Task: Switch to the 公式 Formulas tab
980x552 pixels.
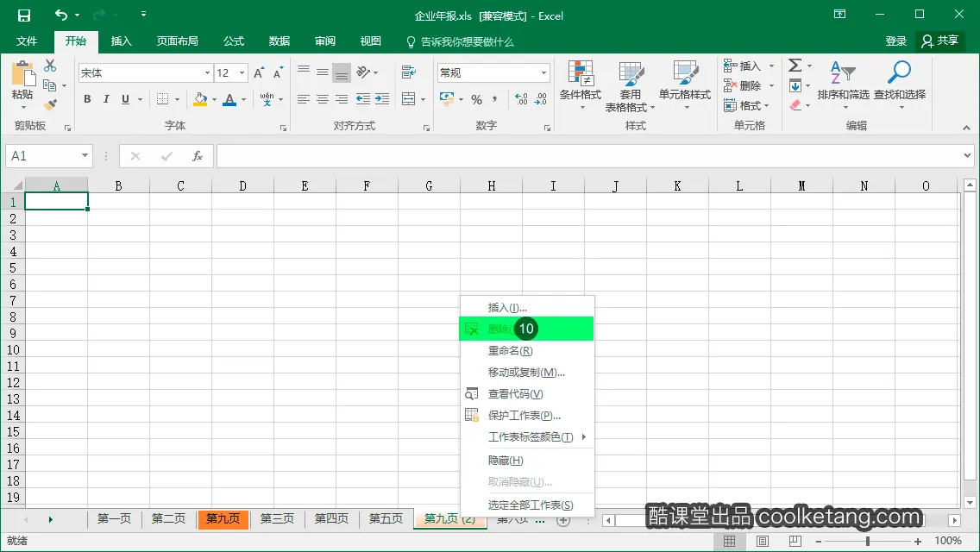Action: coord(234,41)
